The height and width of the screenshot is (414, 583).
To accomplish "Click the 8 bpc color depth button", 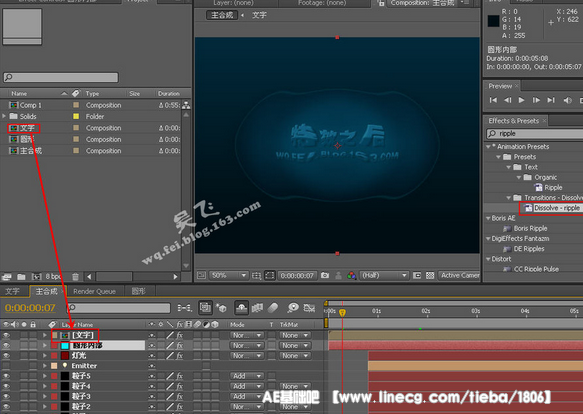I will tap(53, 276).
